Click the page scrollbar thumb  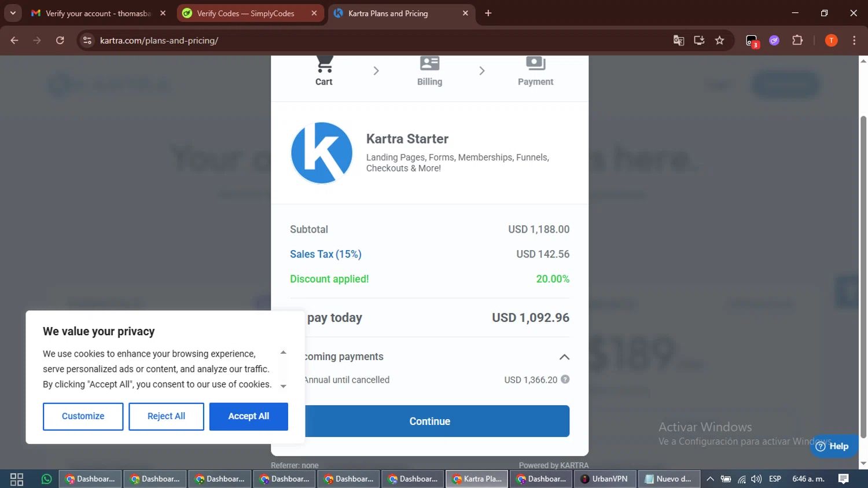pos(863,277)
